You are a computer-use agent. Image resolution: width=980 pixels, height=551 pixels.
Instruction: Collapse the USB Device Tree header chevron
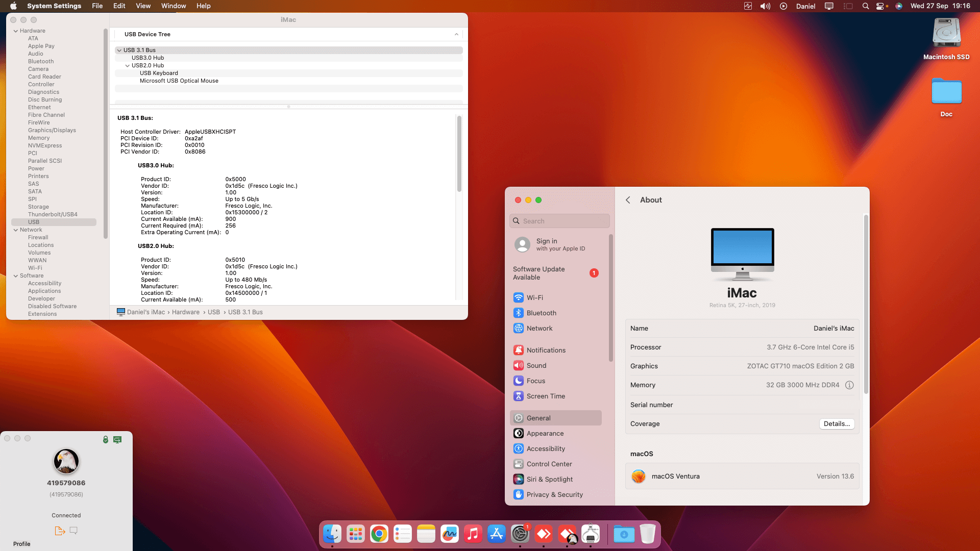[456, 34]
